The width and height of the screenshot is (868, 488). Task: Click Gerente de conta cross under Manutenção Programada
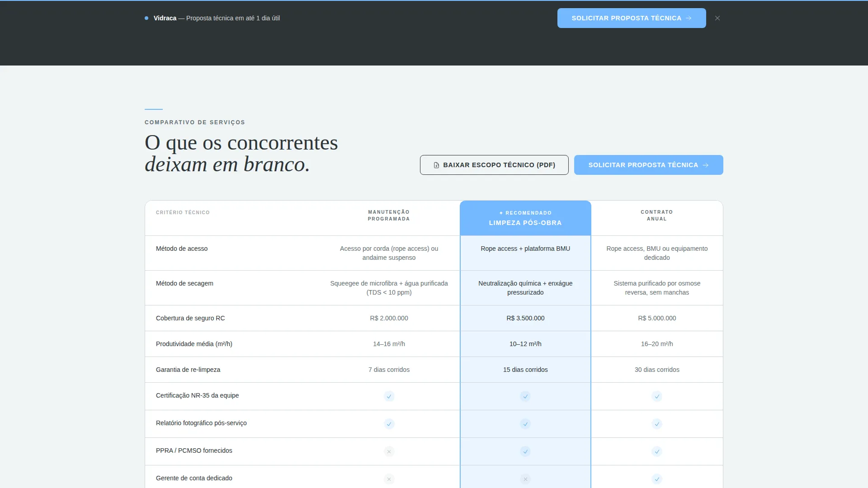[x=389, y=479]
